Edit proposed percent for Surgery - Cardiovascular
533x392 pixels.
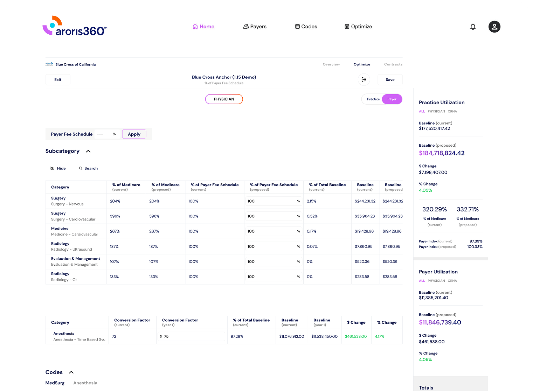click(274, 216)
